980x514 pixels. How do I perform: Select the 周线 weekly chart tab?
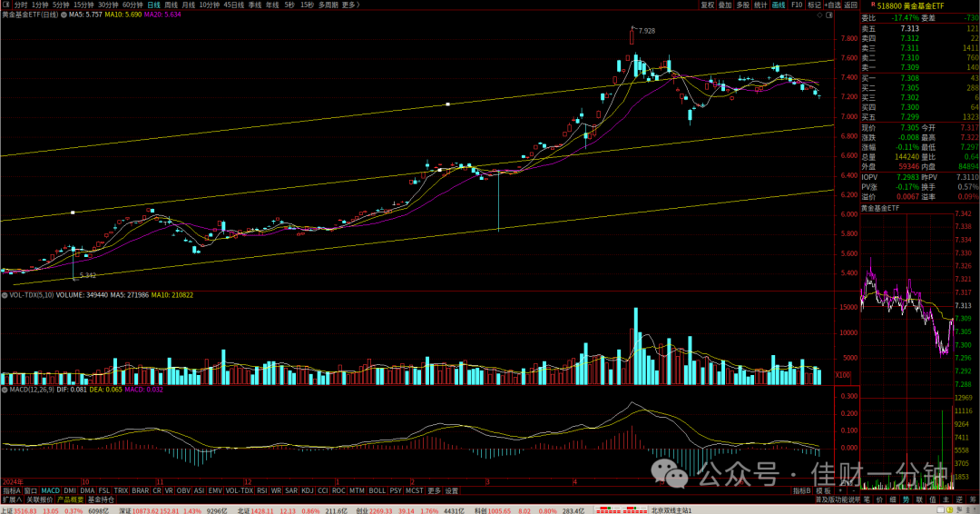click(171, 5)
